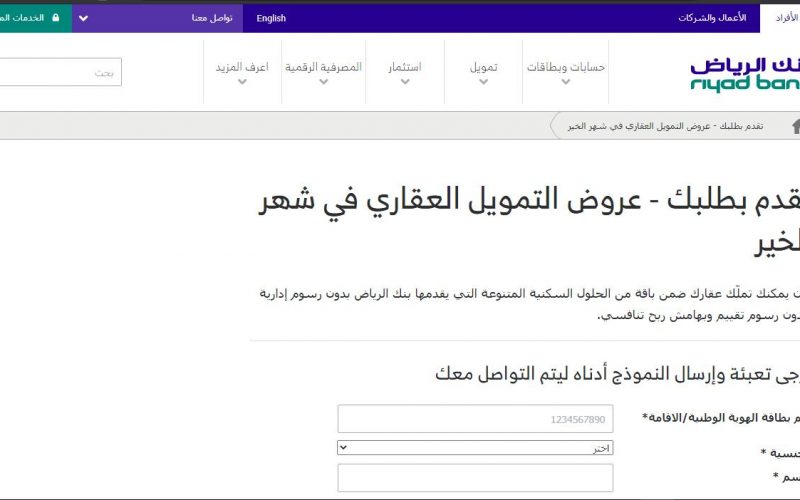The image size is (800, 500).
Task: Expand chevron under اعرف المزيد
Action: [x=242, y=82]
